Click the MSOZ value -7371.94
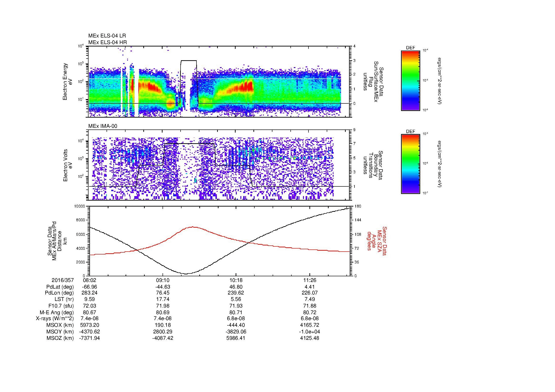555x392 pixels. (89, 338)
